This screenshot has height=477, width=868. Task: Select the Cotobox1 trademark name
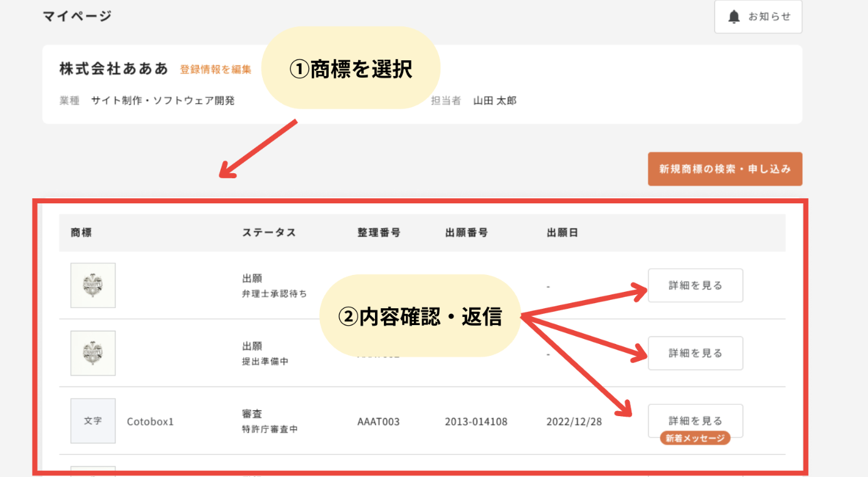150,422
